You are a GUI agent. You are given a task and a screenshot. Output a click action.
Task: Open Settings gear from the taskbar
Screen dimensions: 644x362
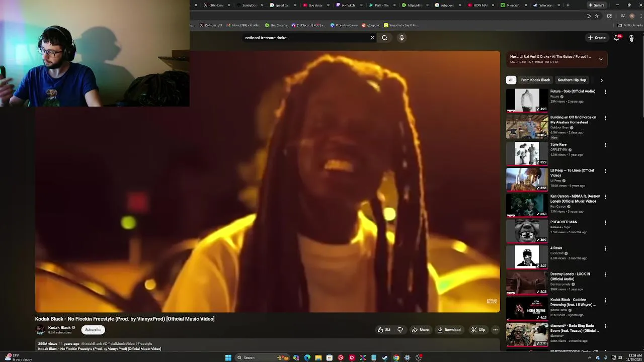pyautogui.click(x=407, y=357)
